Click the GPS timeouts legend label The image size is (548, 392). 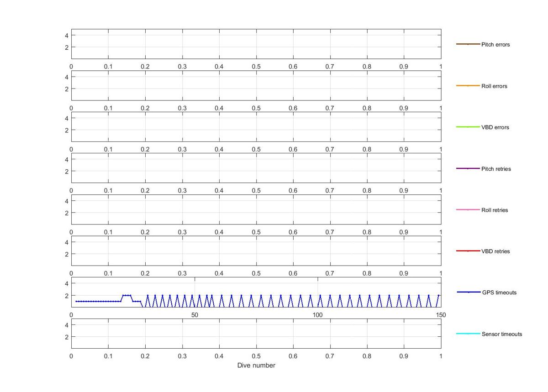[x=499, y=293]
